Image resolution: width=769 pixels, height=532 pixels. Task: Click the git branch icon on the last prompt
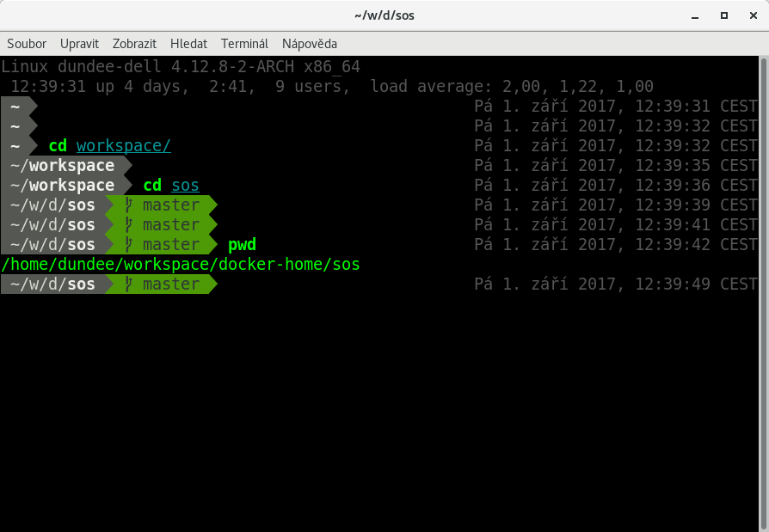tap(129, 284)
